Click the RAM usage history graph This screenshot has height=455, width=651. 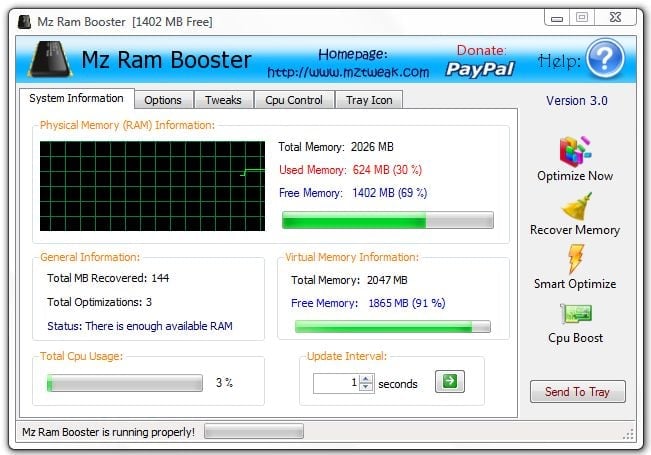(152, 186)
